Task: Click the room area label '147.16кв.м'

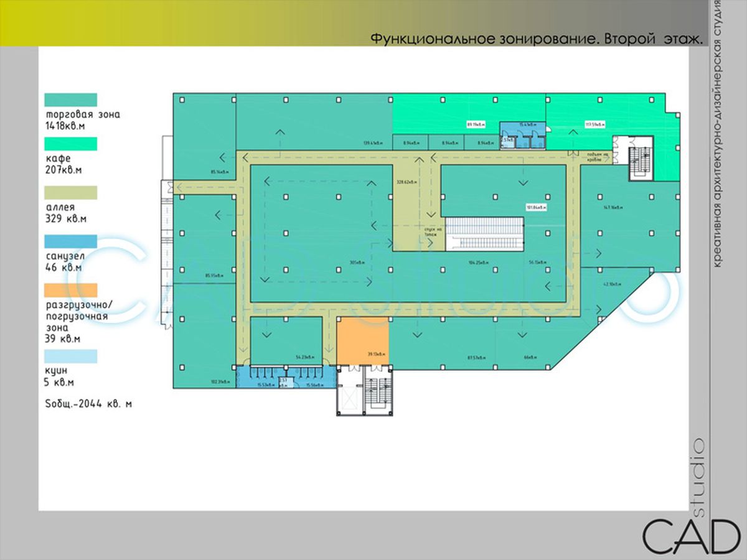Action: pos(614,207)
